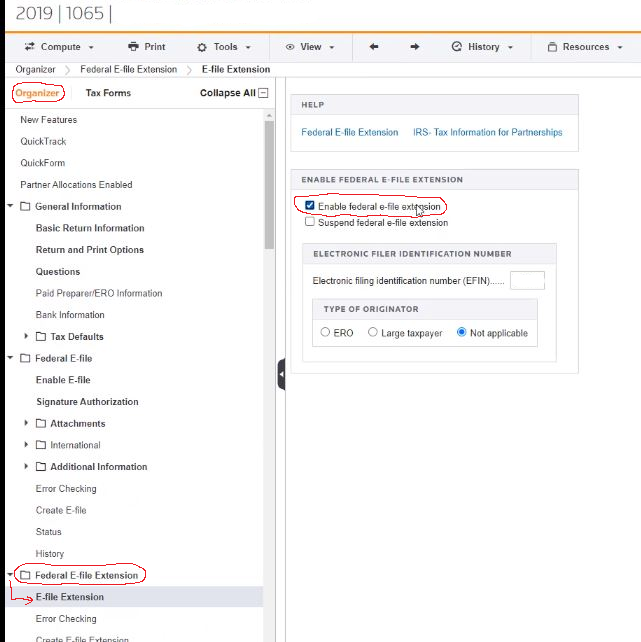This screenshot has height=642, width=641.
Task: Expand the International tree node
Action: pyautogui.click(x=26, y=444)
